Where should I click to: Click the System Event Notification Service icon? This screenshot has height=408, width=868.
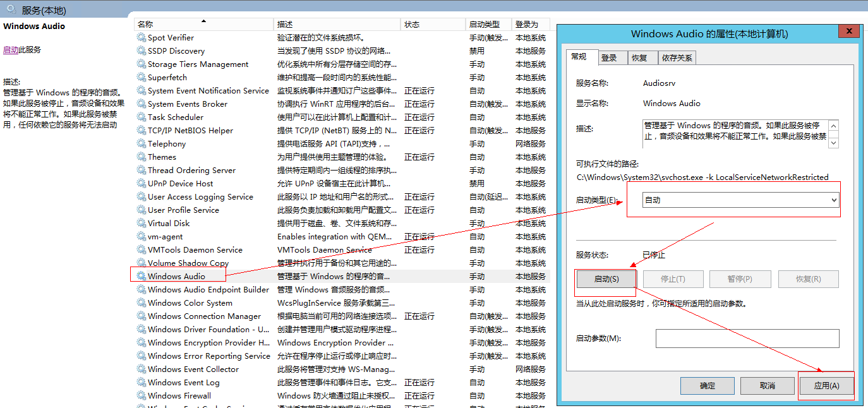pos(141,91)
